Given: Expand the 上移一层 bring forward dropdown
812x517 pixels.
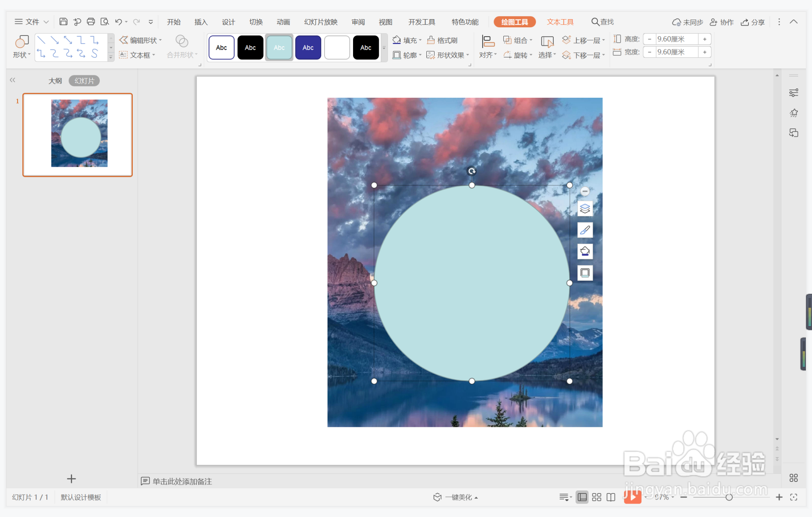Looking at the screenshot, I should pos(604,40).
